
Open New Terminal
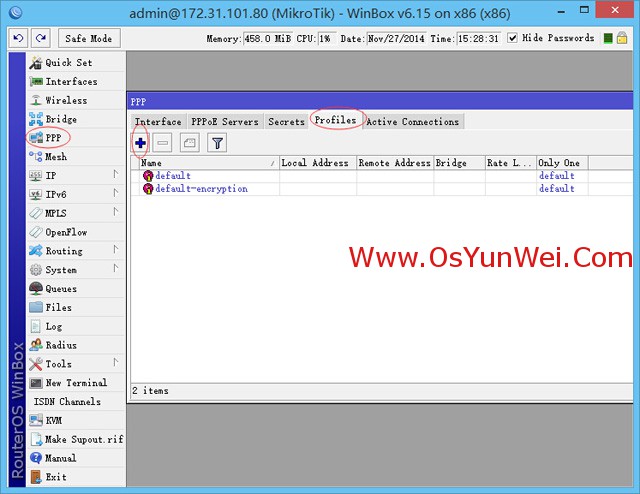tap(76, 383)
